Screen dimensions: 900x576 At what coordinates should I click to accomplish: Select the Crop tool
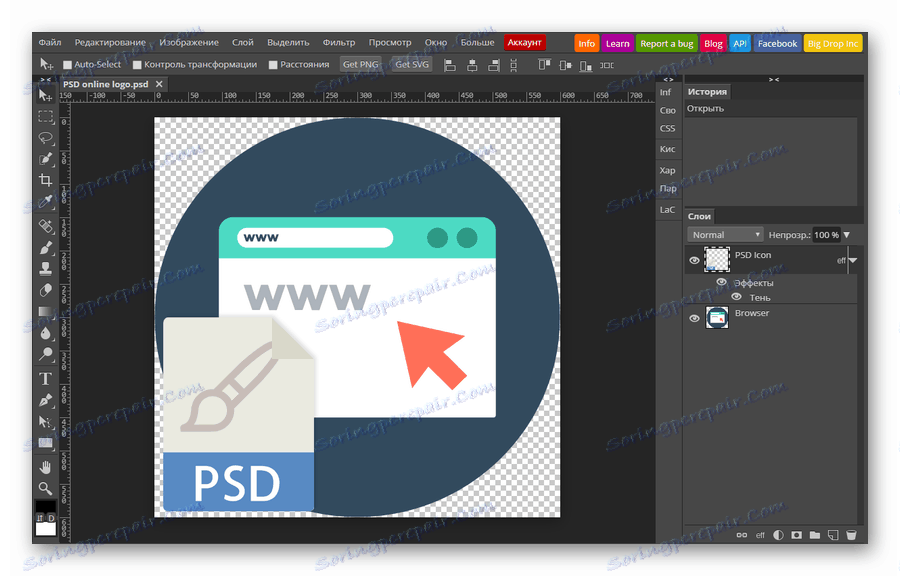tap(45, 180)
